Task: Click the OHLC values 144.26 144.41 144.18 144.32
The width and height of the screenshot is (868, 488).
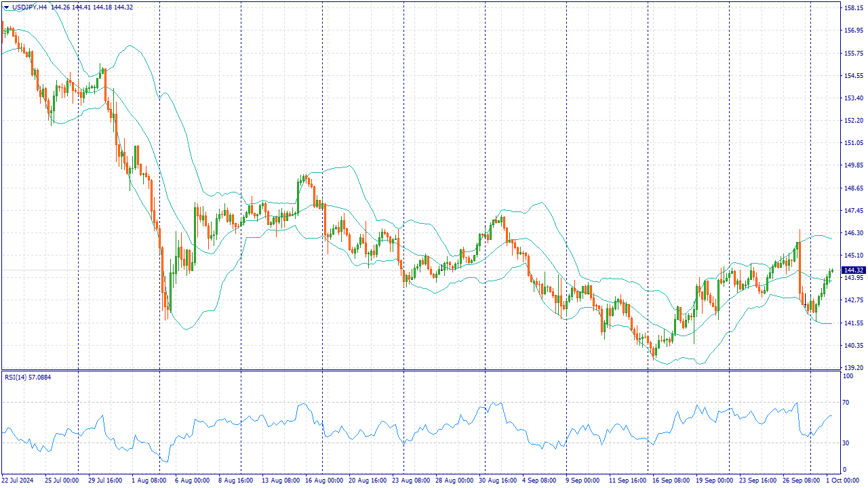Action: [92, 7]
